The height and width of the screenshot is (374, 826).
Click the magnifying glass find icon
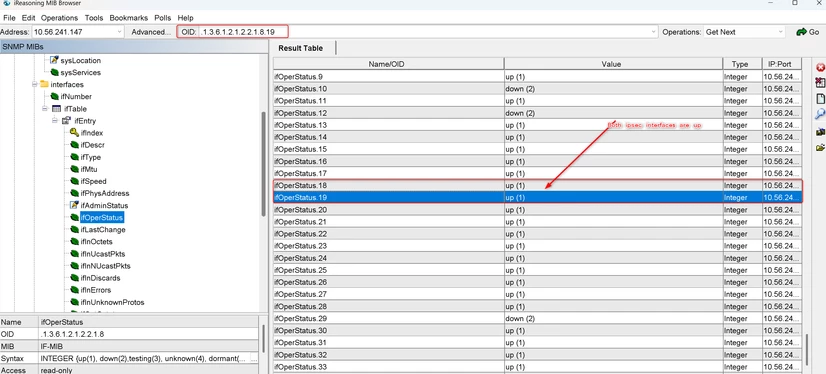click(x=820, y=114)
